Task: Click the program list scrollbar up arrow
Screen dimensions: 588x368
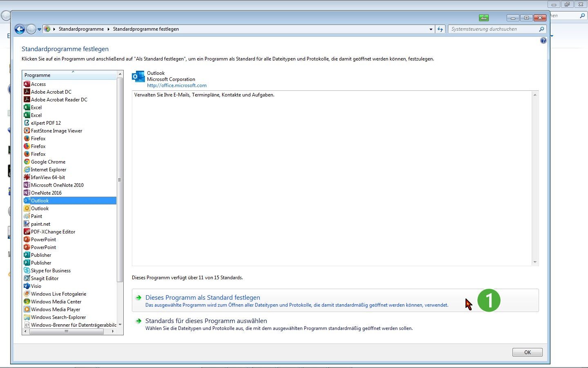Action: [120, 74]
